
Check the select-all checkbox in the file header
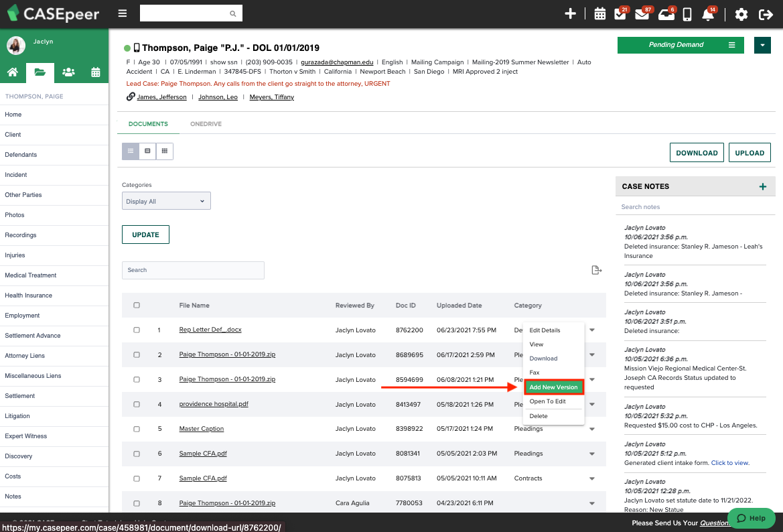click(137, 305)
